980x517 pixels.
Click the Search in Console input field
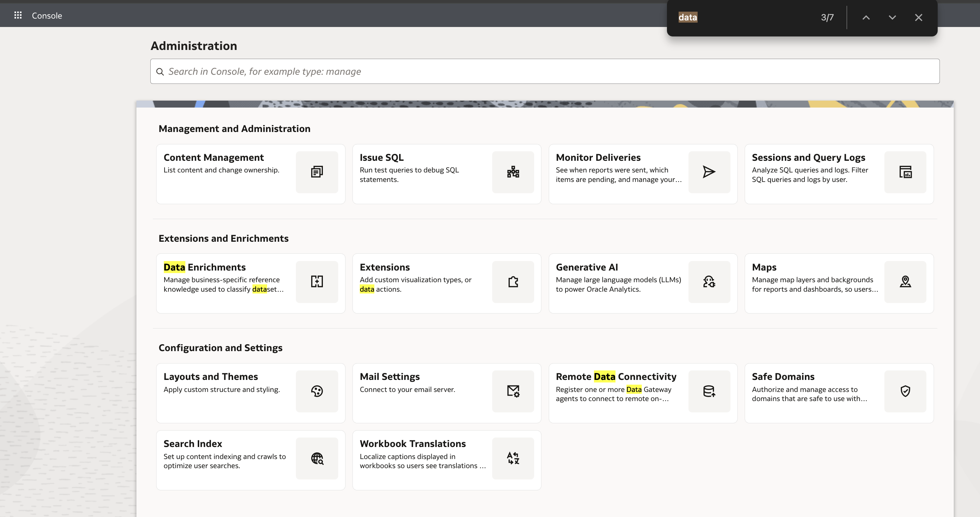pos(544,71)
